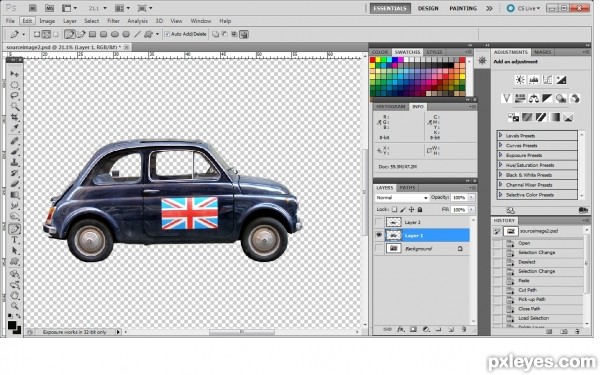Expand Curves Presets

point(501,145)
